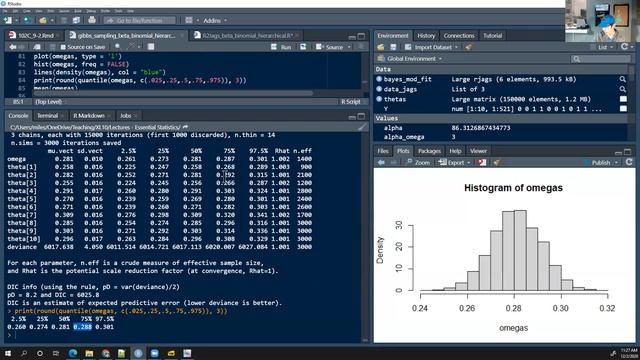Remove the current plot with the red icon
Image resolution: width=640 pixels, height=360 pixels.
click(x=482, y=162)
